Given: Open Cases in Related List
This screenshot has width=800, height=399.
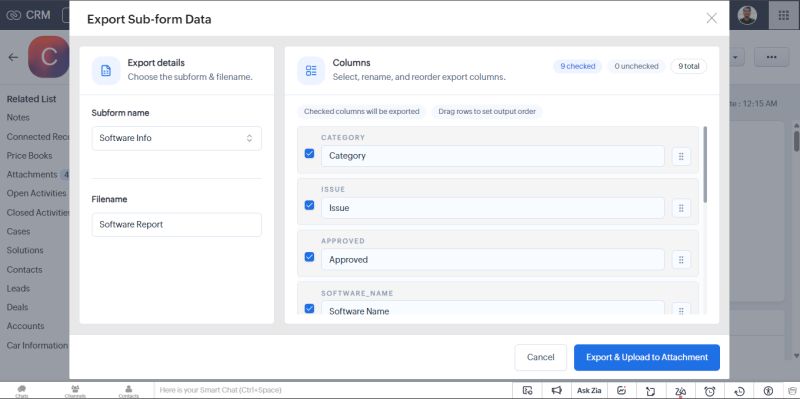Looking at the screenshot, I should (18, 232).
